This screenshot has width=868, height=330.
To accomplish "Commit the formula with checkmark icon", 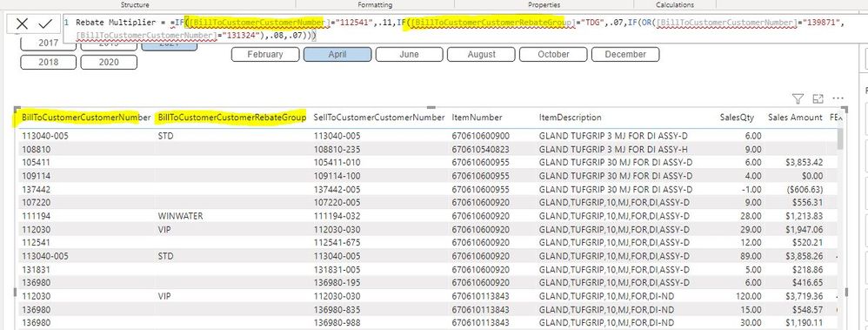I will pos(45,24).
